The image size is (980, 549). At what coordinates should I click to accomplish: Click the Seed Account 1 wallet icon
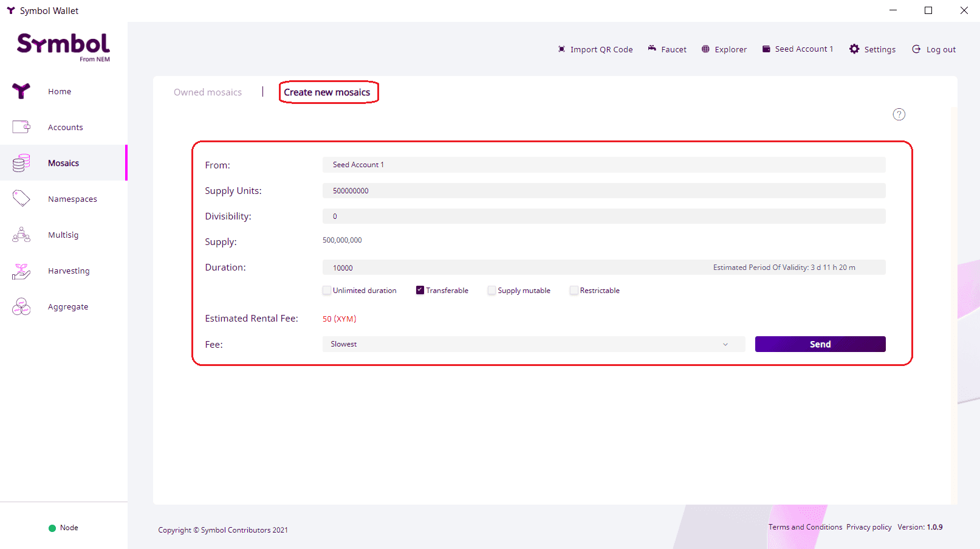coord(766,49)
